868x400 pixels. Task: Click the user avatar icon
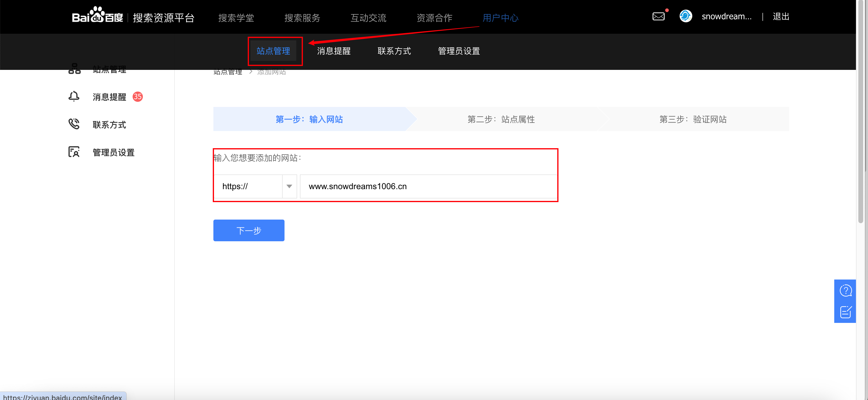(685, 16)
